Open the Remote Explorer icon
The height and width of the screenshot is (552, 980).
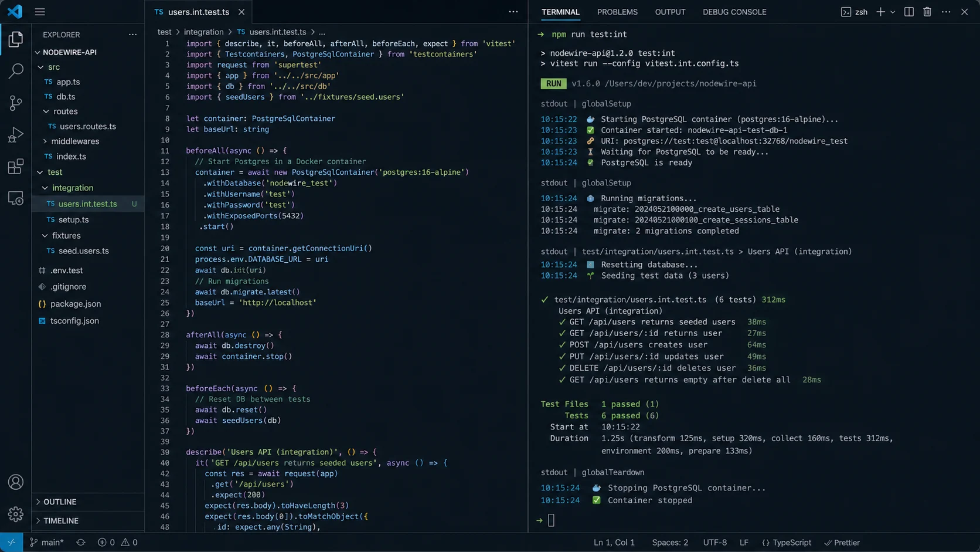(16, 198)
